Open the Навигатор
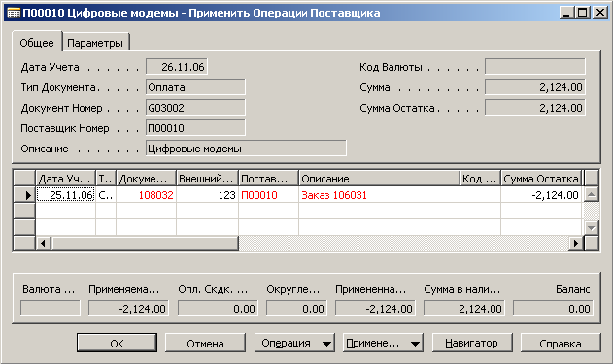Viewport: 613px width, 364px height. pyautogui.click(x=472, y=343)
